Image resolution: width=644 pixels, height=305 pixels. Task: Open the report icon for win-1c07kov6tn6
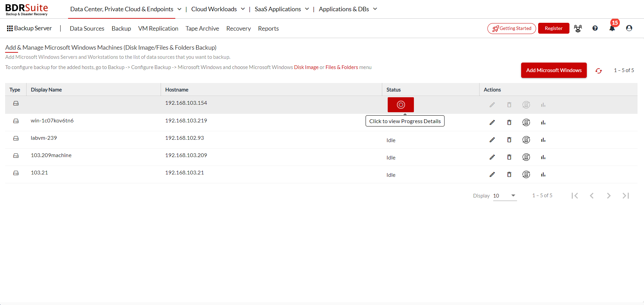526,122
